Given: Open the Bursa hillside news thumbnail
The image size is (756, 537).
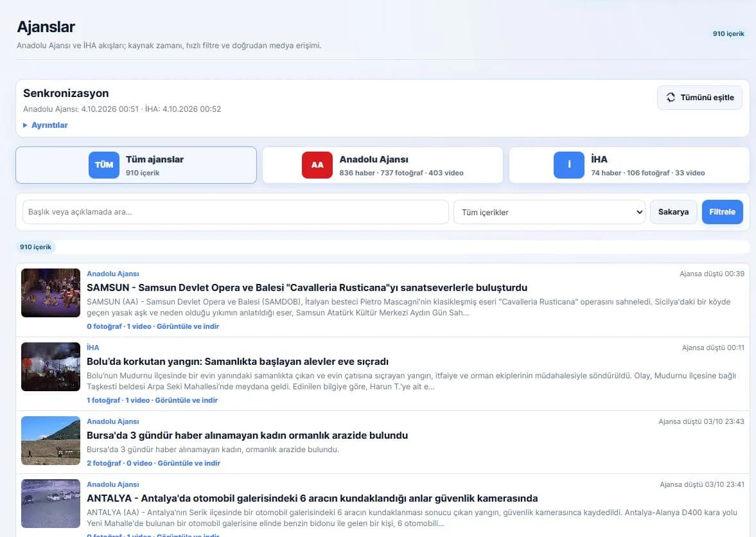Looking at the screenshot, I should click(51, 441).
